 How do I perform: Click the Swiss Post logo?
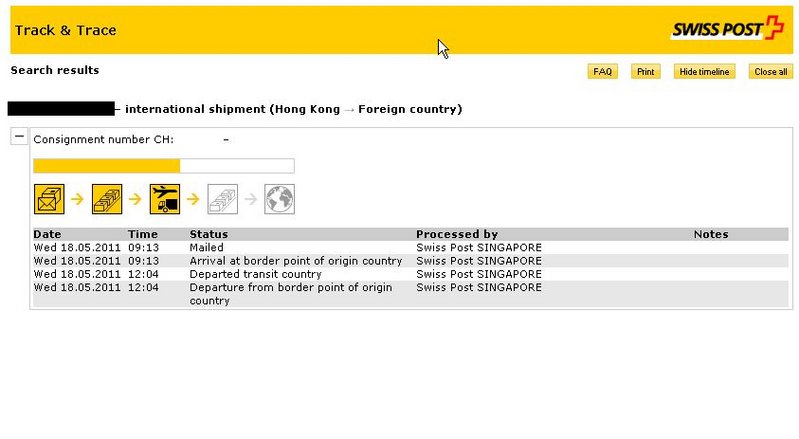tap(728, 29)
